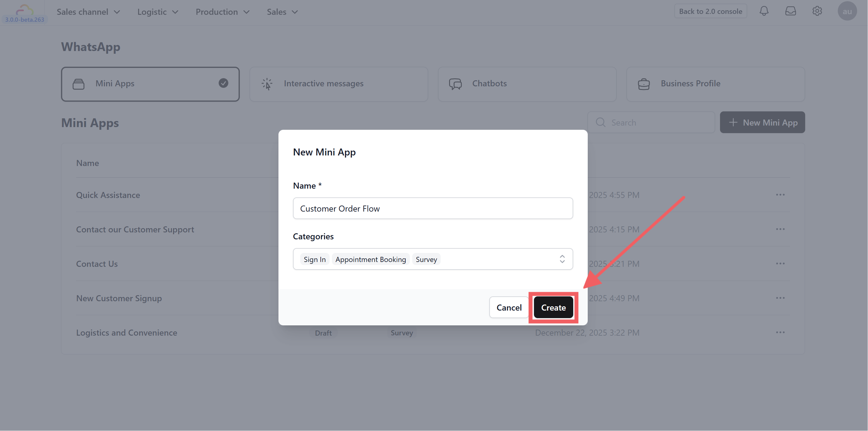868x431 pixels.
Task: Click the Appointment Booking category tag
Action: tap(370, 259)
